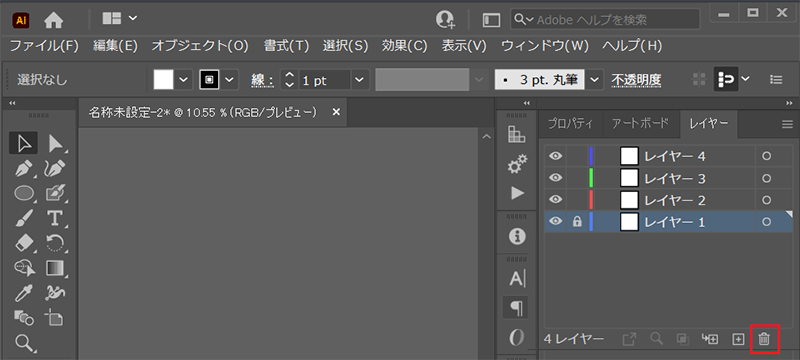The width and height of the screenshot is (800, 360).
Task: Toggle visibility of レイヤー 3
Action: pos(556,177)
